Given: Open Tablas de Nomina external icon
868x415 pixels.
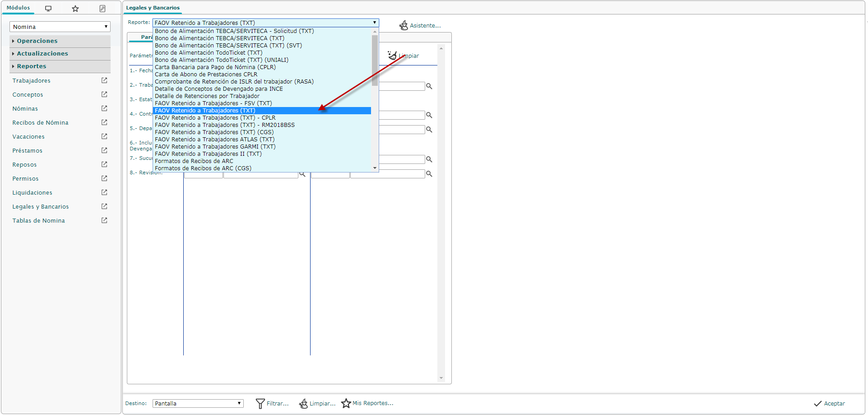Looking at the screenshot, I should [104, 220].
